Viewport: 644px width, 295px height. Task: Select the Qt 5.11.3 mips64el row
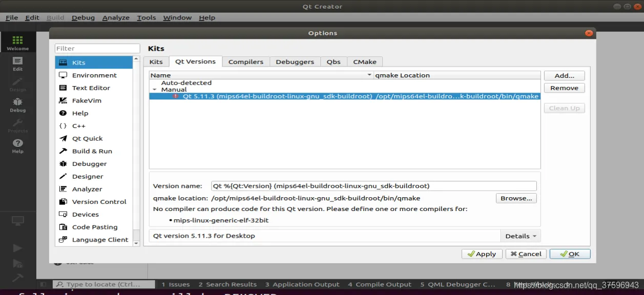[x=345, y=96]
